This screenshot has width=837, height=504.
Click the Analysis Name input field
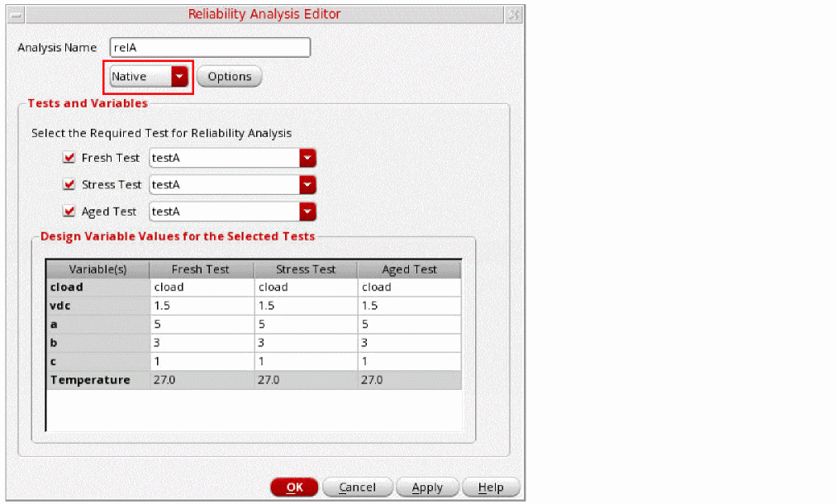[x=210, y=48]
